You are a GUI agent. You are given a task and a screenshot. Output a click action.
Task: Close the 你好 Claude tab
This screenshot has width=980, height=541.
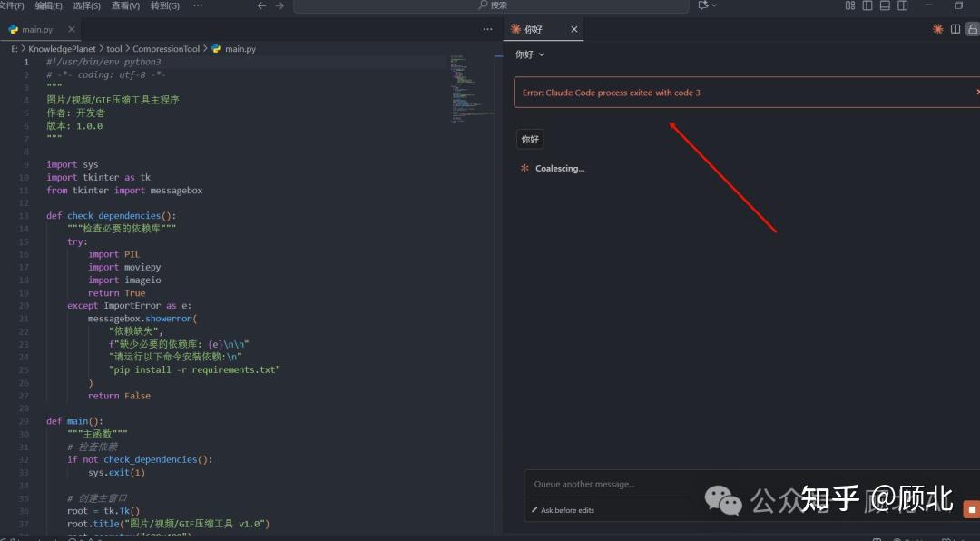click(573, 29)
